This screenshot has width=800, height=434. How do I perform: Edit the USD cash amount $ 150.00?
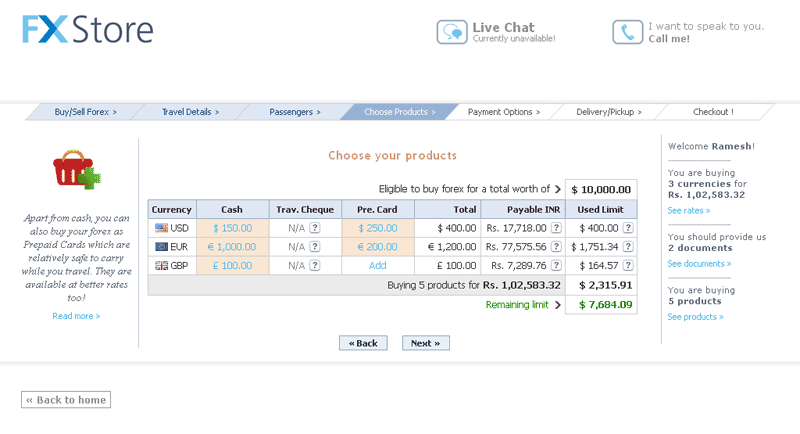click(x=231, y=228)
